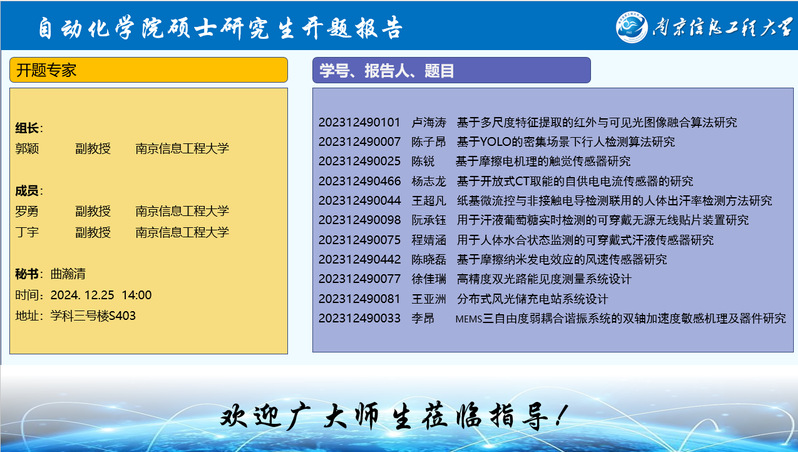Select the 学号、报告人、题目 purple header tab
The height and width of the screenshot is (452, 798).
coord(451,70)
